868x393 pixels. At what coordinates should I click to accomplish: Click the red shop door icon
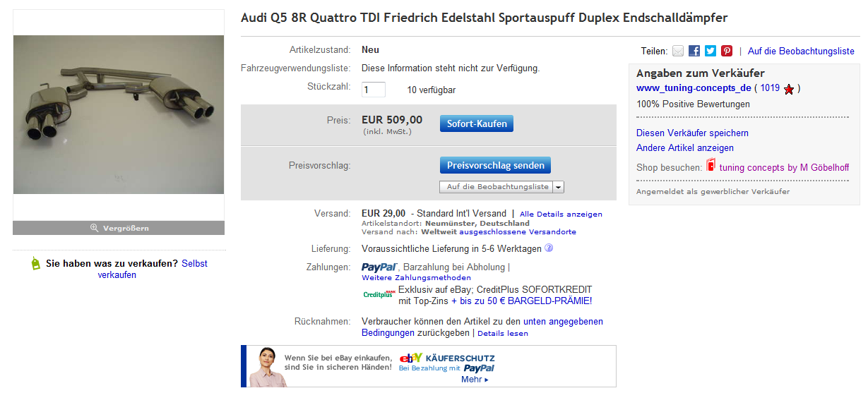tap(711, 165)
